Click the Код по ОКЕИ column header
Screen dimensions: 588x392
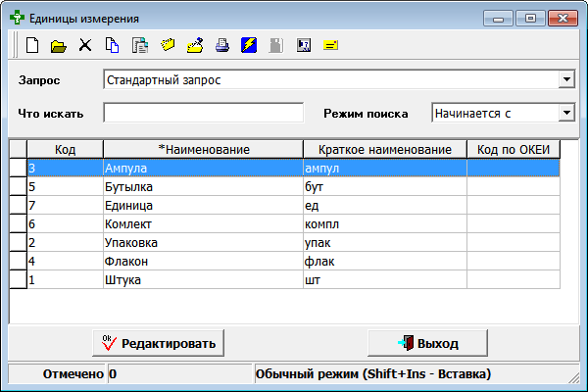coord(514,149)
